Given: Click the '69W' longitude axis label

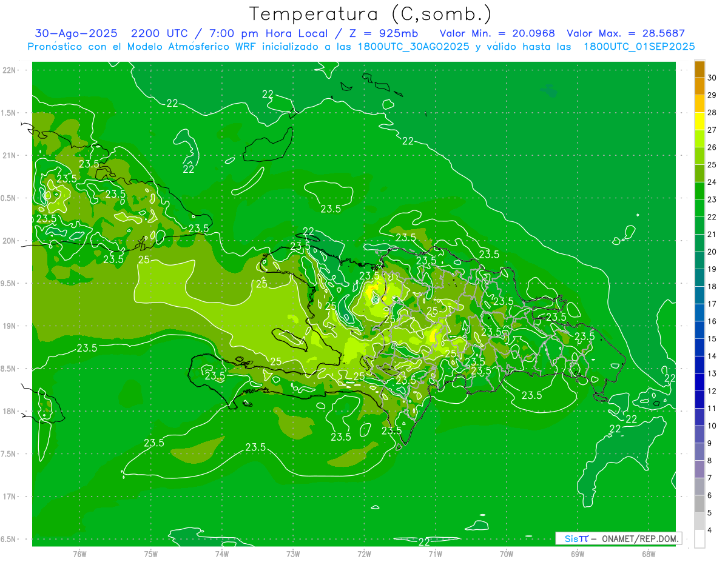Looking at the screenshot, I should [x=578, y=554].
